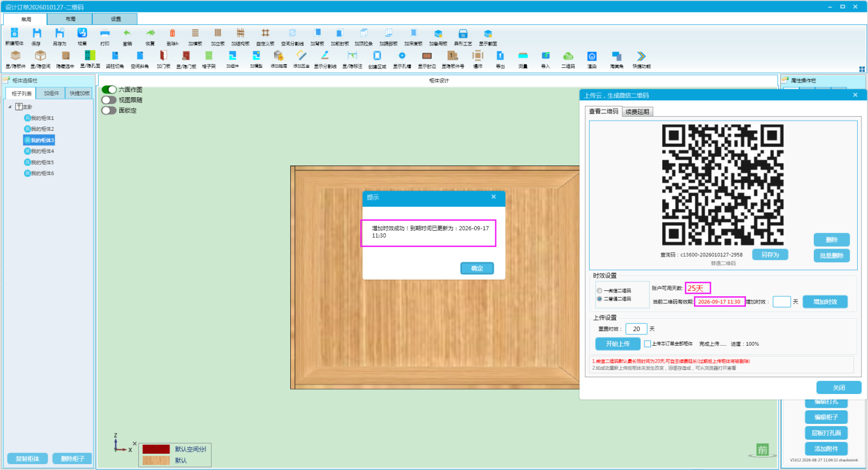Image resolution: width=868 pixels, height=470 pixels.
Task: Toggle the 面锁定 switch
Action: pyautogui.click(x=109, y=110)
